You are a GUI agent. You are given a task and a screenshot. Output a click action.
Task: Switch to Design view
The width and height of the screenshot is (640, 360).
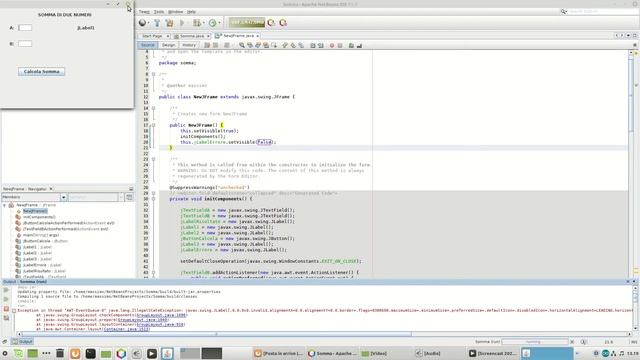168,45
